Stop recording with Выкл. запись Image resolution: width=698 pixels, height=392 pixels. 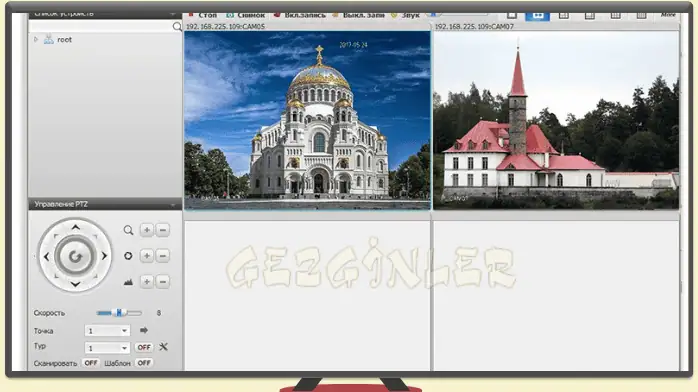(x=358, y=15)
